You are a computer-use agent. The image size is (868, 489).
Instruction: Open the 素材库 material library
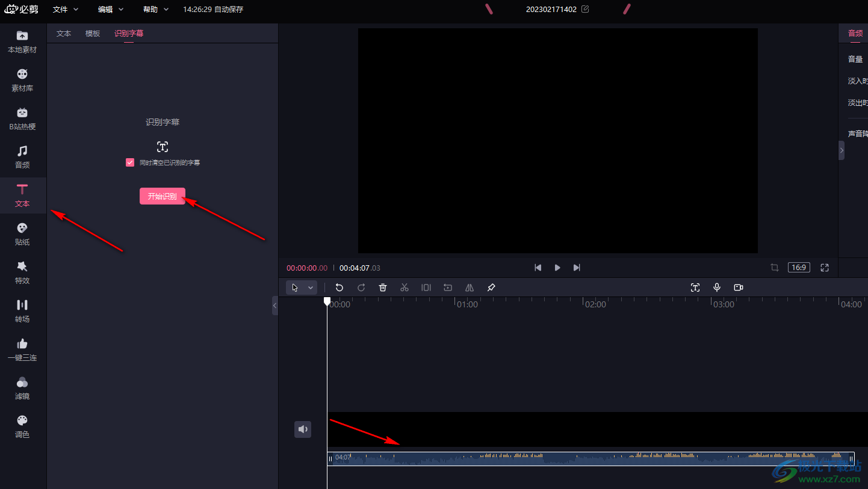click(22, 80)
